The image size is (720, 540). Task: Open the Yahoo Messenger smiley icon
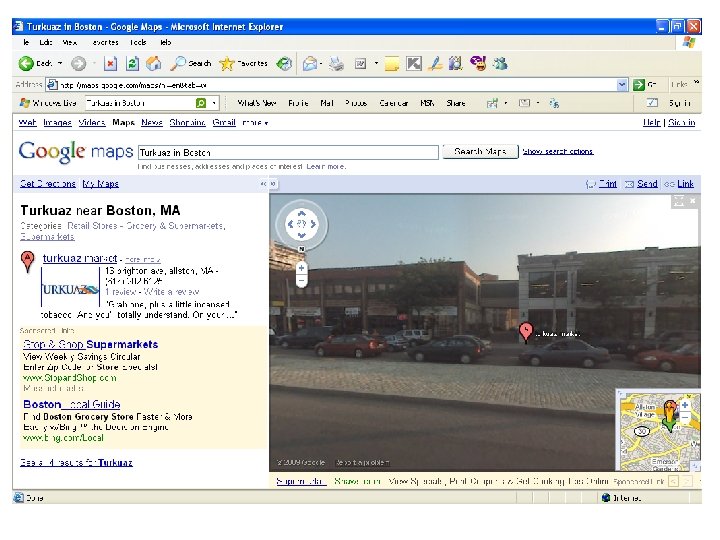point(478,63)
